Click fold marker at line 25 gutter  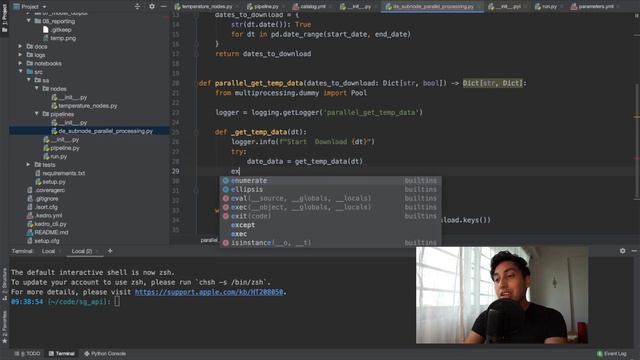[196, 132]
